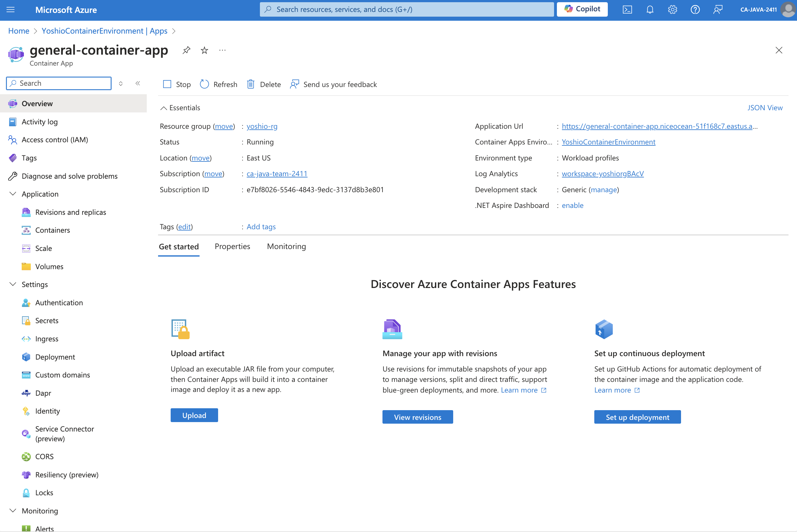Collapse the sidebar with double chevron
This screenshot has height=532, width=797.
[137, 83]
